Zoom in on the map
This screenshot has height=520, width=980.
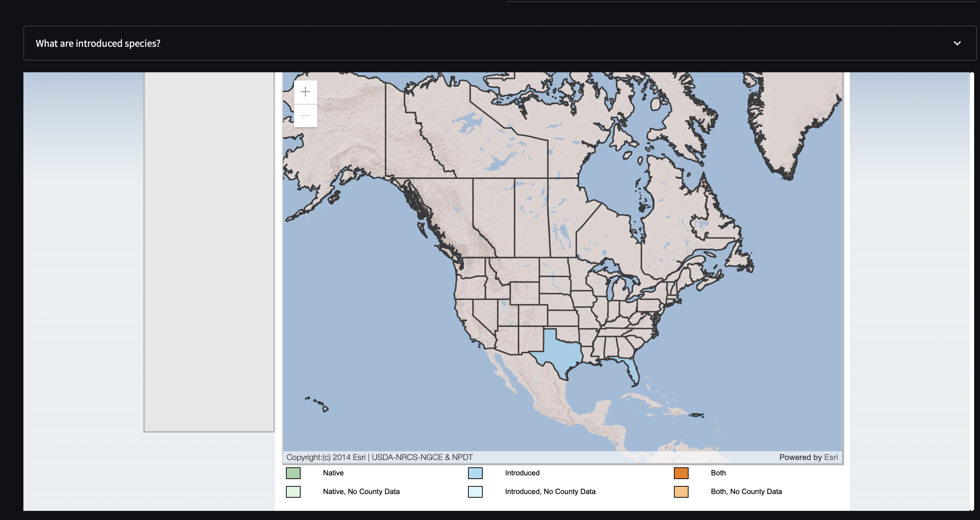(x=305, y=92)
